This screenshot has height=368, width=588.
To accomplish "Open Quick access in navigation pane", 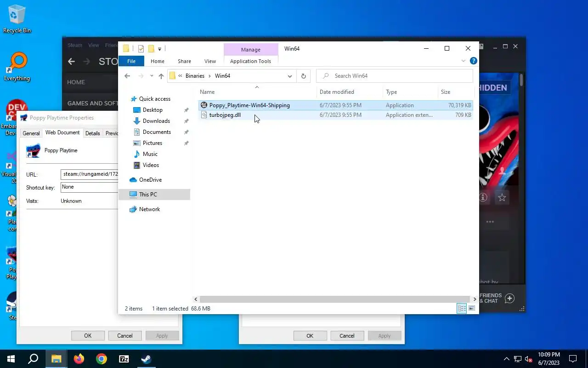I will coord(155,99).
